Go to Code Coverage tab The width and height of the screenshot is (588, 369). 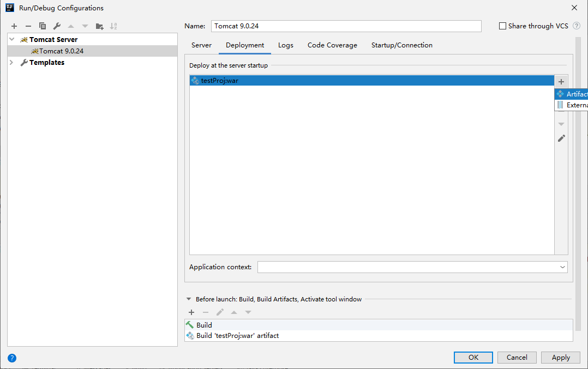332,45
